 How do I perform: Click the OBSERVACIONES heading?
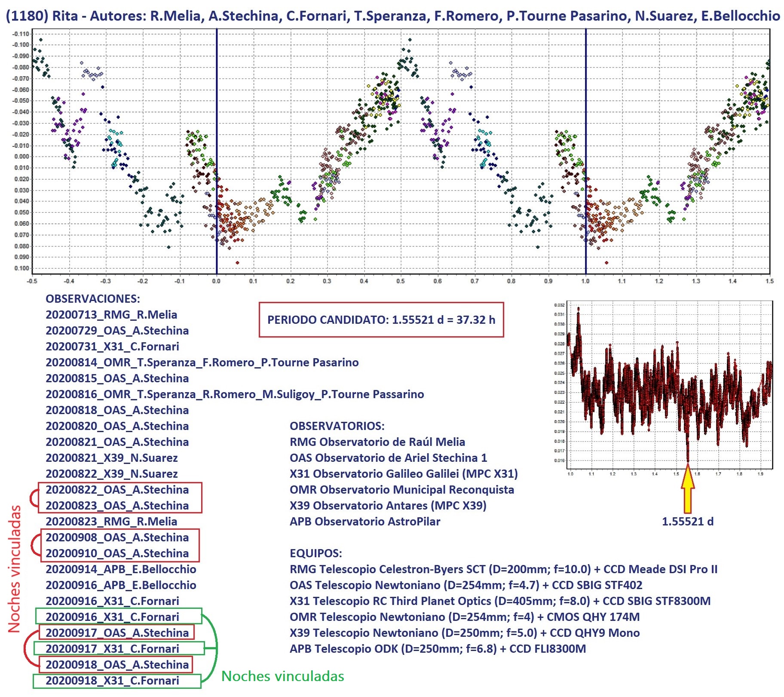pyautogui.click(x=93, y=299)
